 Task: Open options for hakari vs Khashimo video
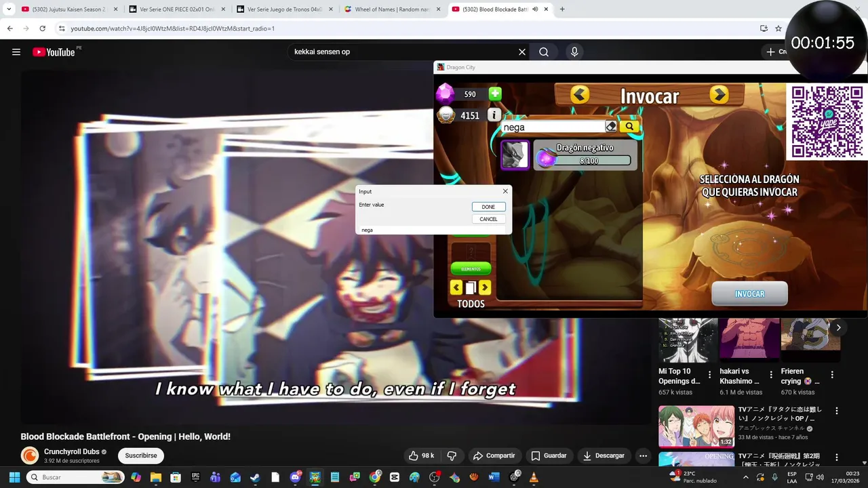[771, 375]
